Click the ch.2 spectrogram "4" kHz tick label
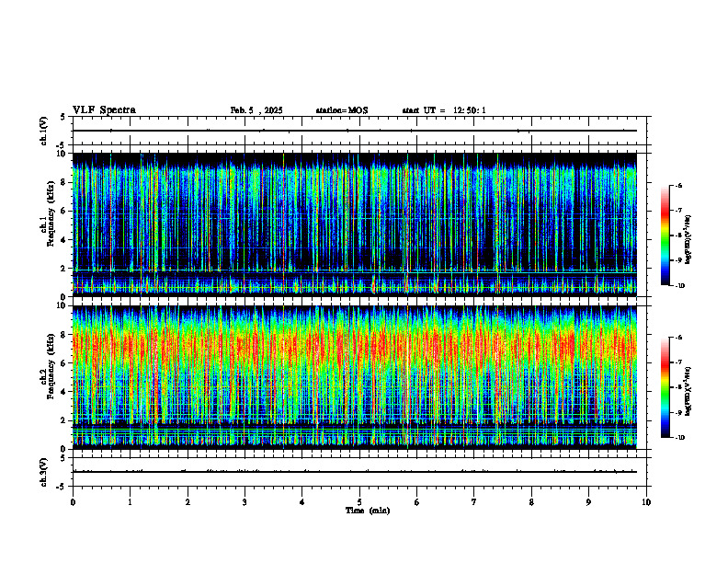728x563 pixels. (x=64, y=392)
